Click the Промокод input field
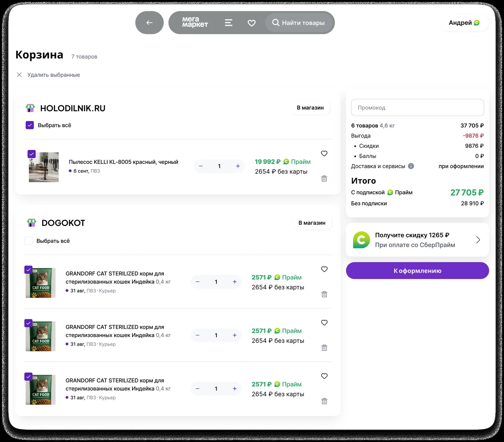This screenshot has height=442, width=504. coord(418,107)
